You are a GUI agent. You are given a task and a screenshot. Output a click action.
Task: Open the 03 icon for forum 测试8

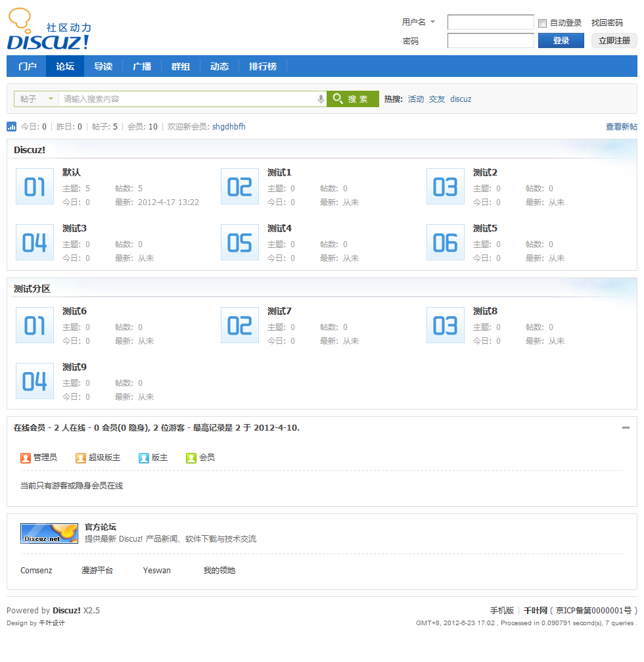click(446, 325)
